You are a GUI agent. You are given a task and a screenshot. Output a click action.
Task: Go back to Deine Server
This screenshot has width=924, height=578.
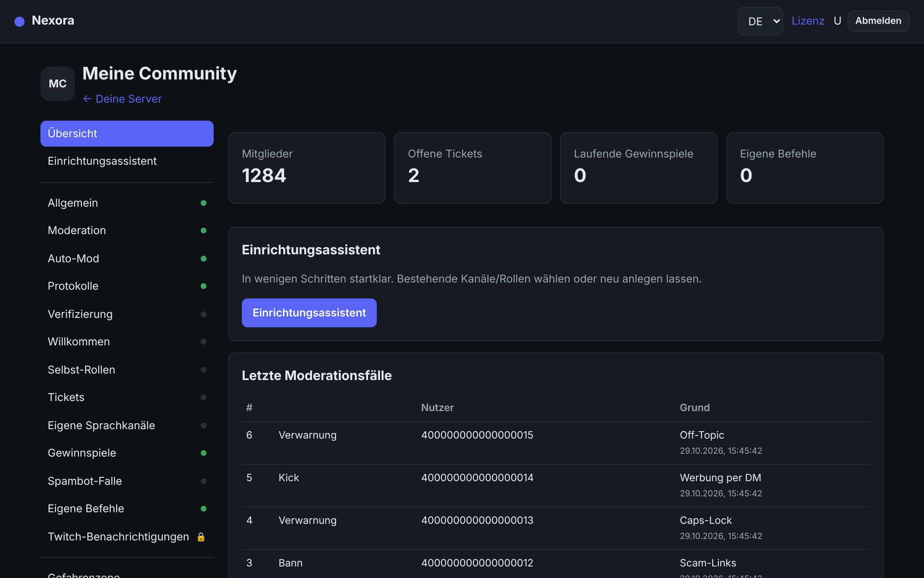(123, 99)
